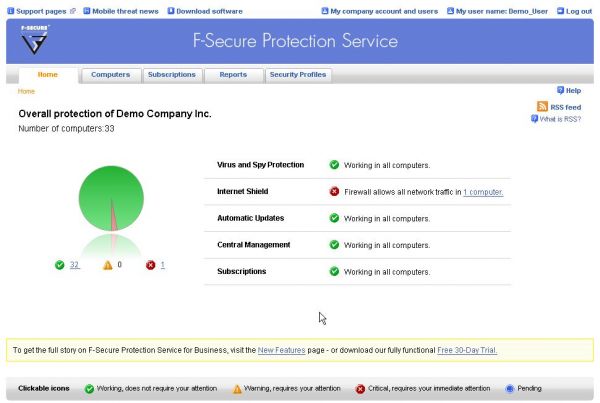Click legend Warning triangle icon

coord(237,389)
